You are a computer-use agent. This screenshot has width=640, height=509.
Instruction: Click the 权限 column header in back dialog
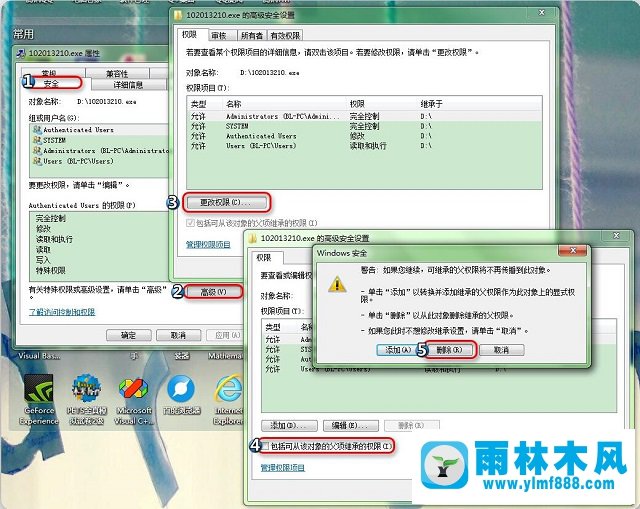382,104
